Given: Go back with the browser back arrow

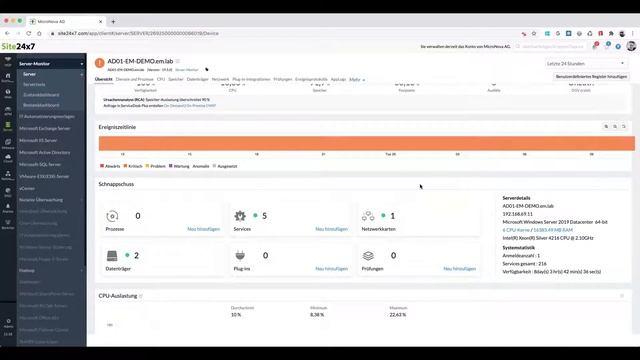Looking at the screenshot, I should click(7, 33).
